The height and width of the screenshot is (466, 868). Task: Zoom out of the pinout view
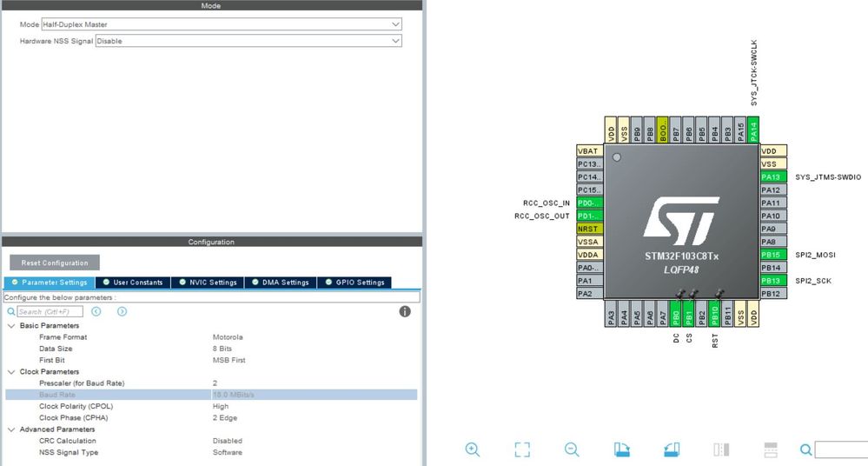point(572,449)
